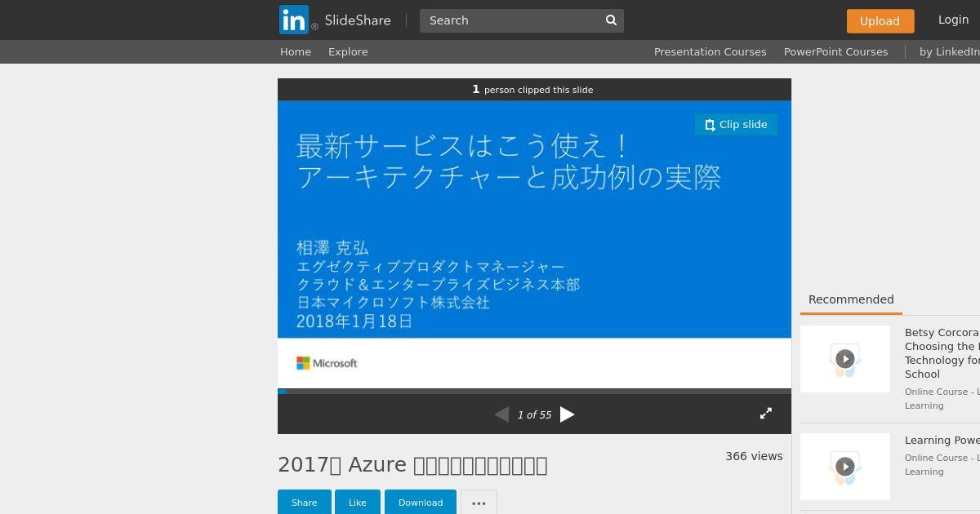Play the Learning PowerPoint course thumbnail
The image size is (980, 514).
[x=845, y=467]
